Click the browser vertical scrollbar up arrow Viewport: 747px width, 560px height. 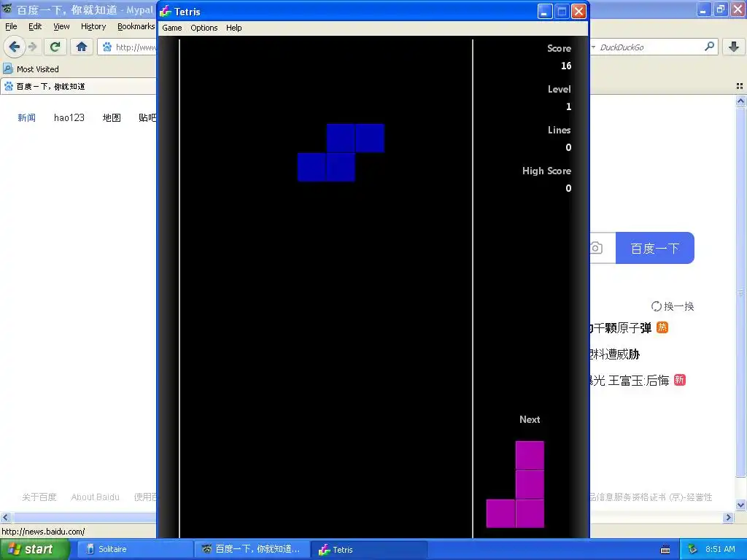coord(740,101)
